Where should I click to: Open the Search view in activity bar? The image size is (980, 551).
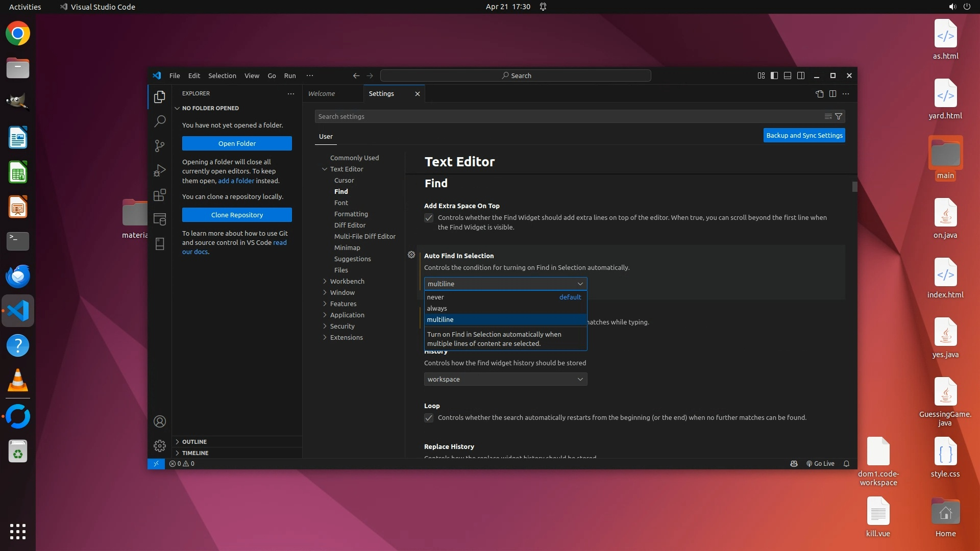tap(160, 121)
